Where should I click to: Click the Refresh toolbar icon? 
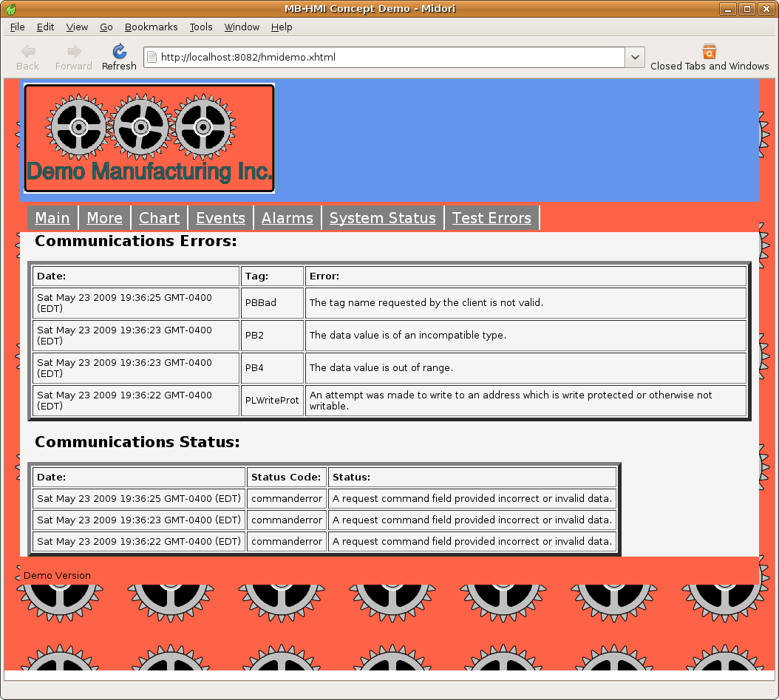click(119, 52)
